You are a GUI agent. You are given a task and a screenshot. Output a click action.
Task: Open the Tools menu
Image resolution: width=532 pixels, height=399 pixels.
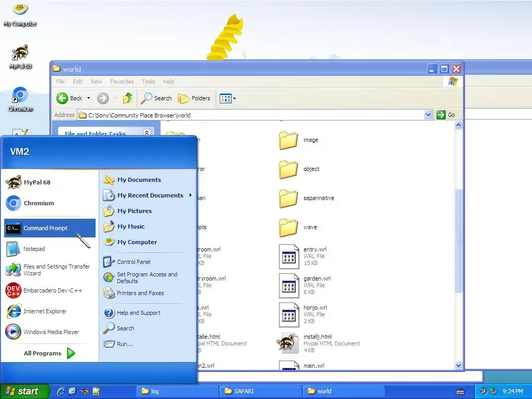(148, 82)
